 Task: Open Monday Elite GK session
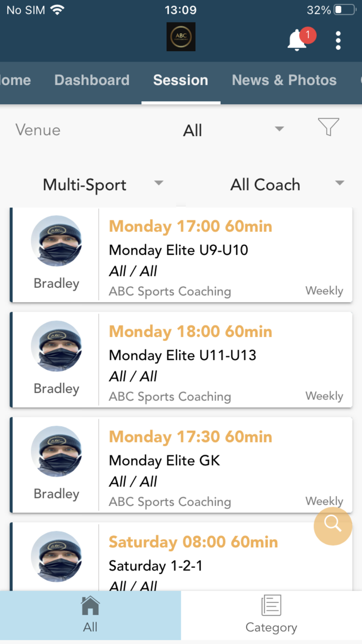pos(181,465)
